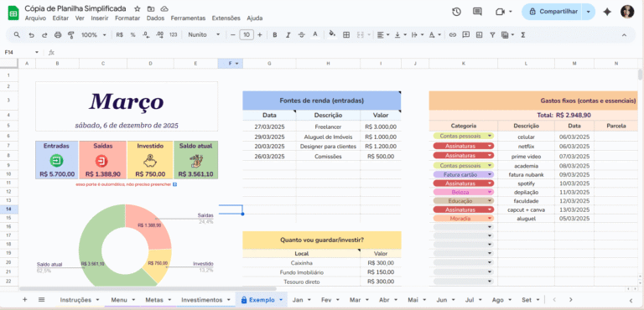Viewport: 644px width, 310px height.
Task: View cloud save status
Action: point(164,8)
